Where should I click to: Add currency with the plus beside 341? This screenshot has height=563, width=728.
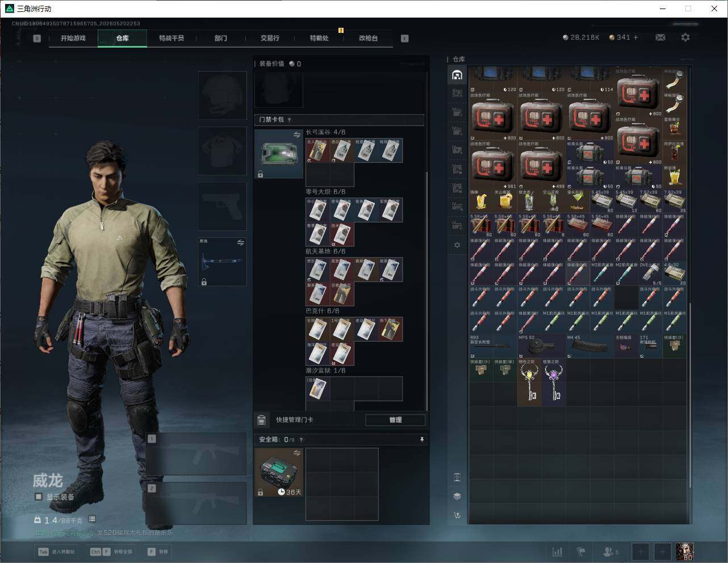pyautogui.click(x=635, y=37)
